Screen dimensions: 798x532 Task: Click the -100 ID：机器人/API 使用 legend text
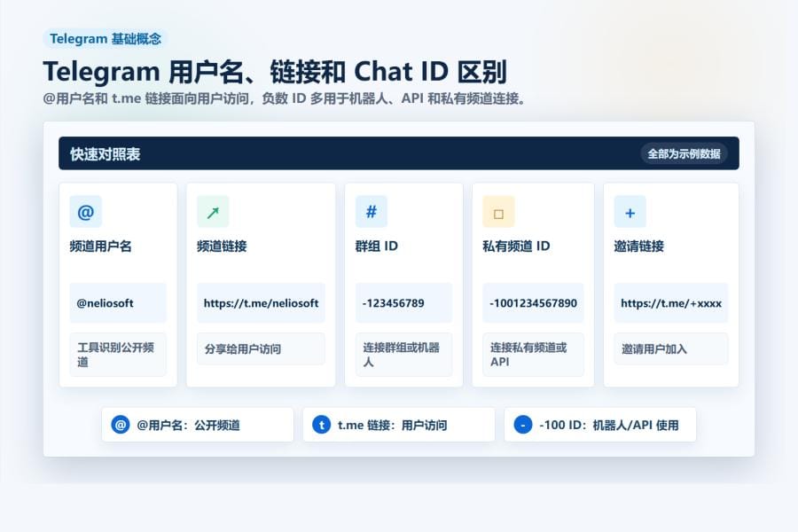pyautogui.click(x=608, y=425)
